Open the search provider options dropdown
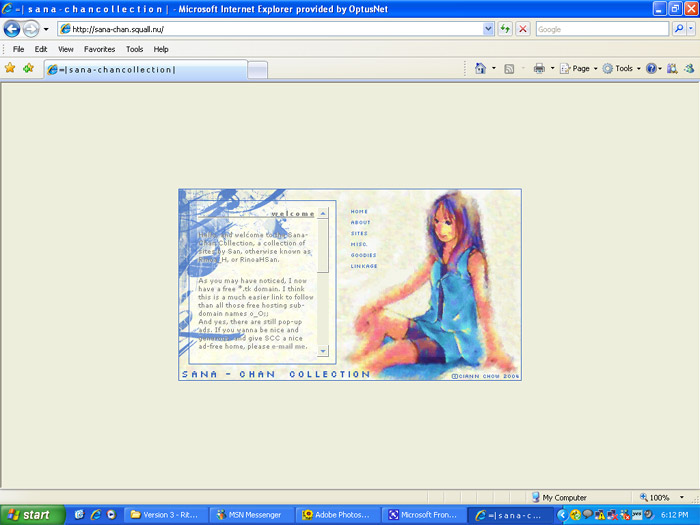This screenshot has height=525, width=700. tap(691, 29)
